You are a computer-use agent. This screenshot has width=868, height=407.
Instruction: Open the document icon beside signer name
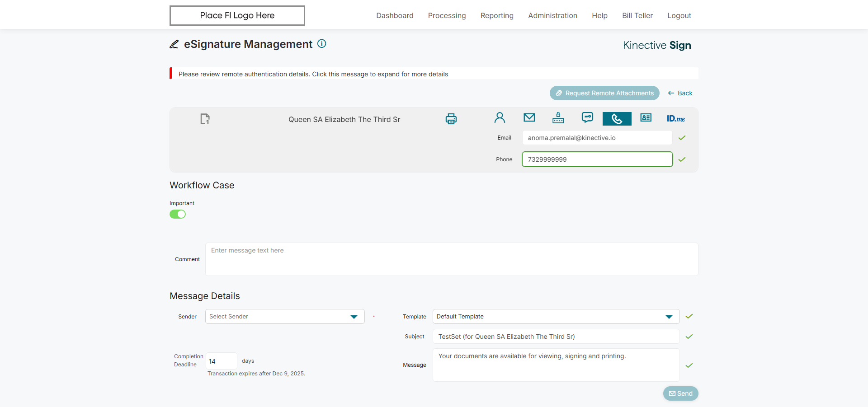pyautogui.click(x=205, y=119)
